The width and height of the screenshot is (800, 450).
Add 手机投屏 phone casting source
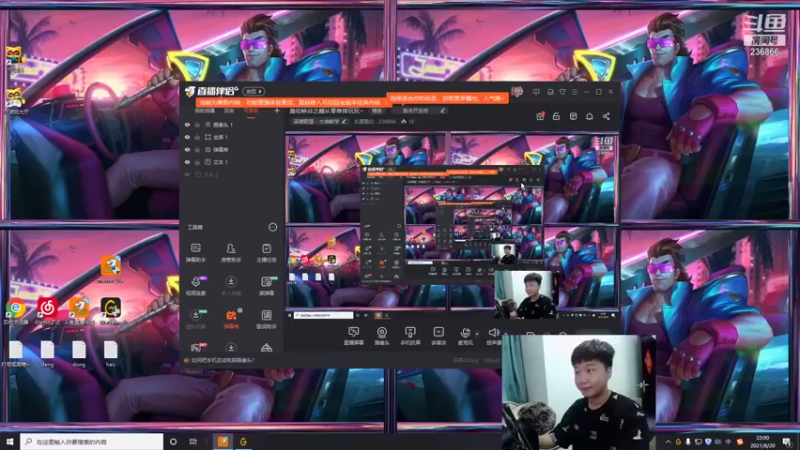410,336
